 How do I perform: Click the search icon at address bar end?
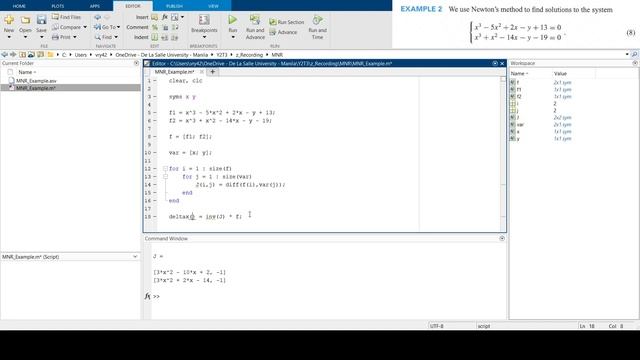click(634, 54)
